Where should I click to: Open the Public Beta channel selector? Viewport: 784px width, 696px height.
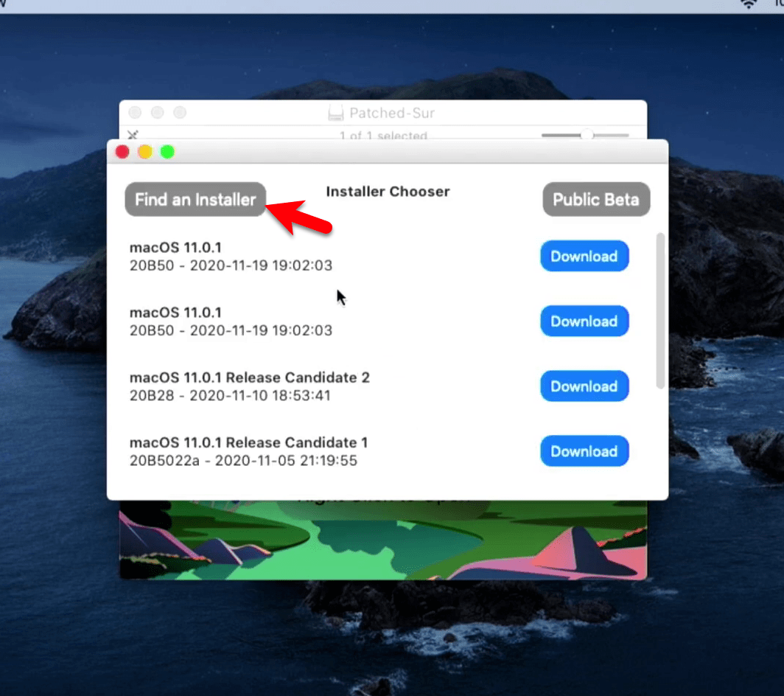(x=596, y=200)
